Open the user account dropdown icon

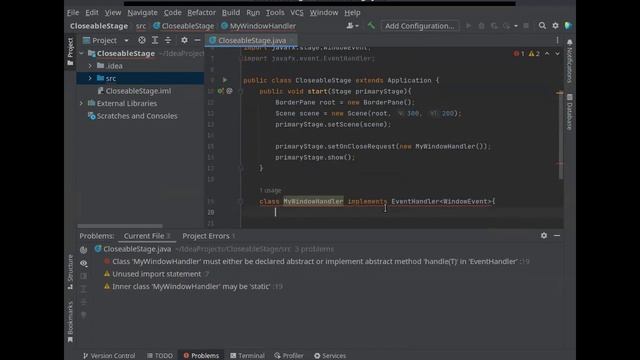tap(352, 26)
